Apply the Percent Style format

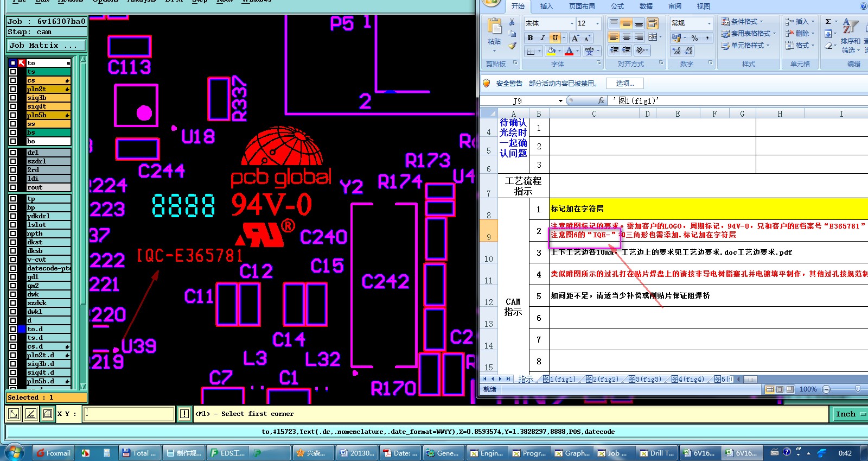click(694, 37)
